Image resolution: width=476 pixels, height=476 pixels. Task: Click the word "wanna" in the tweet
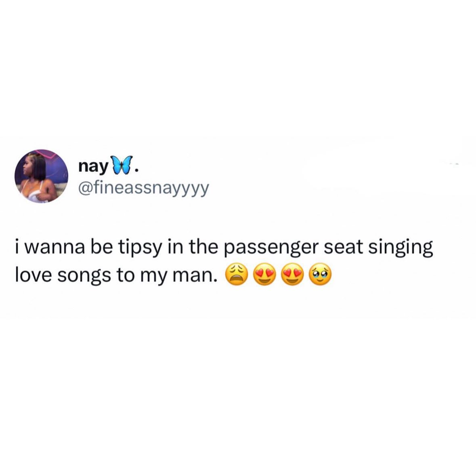point(54,248)
